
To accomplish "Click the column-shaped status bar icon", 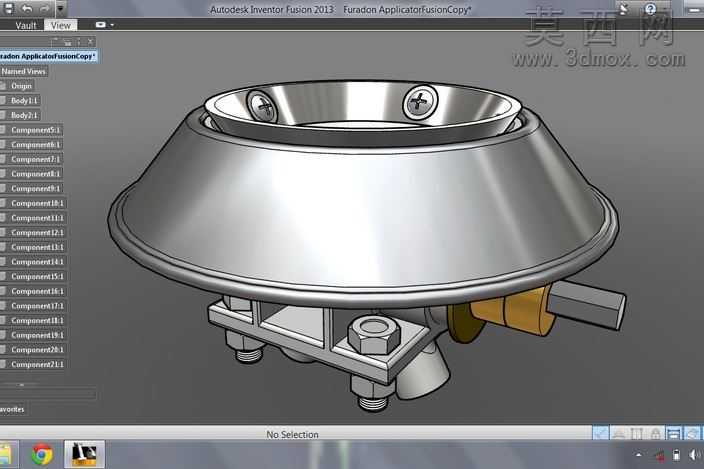I will 637,433.
